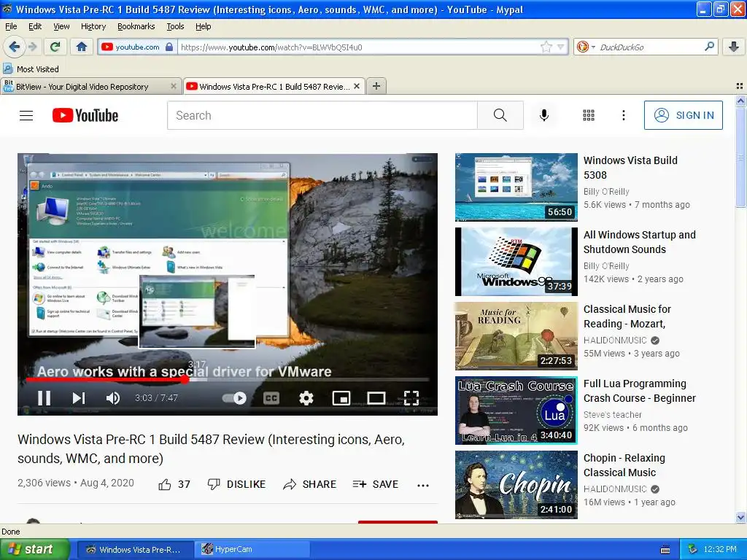This screenshot has height=560, width=747.
Task: Open YouTube hamburger guide menu
Action: click(26, 115)
